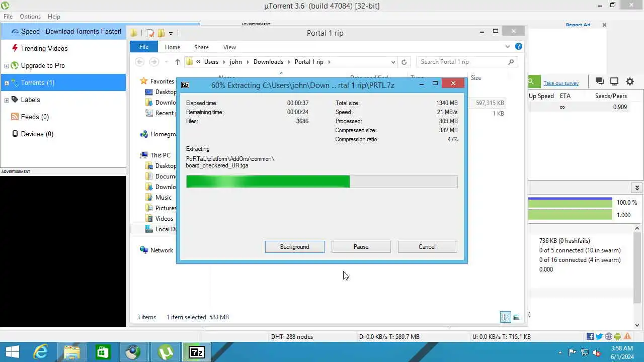Click Properties icon in Quick Access Toolbar

click(150, 33)
